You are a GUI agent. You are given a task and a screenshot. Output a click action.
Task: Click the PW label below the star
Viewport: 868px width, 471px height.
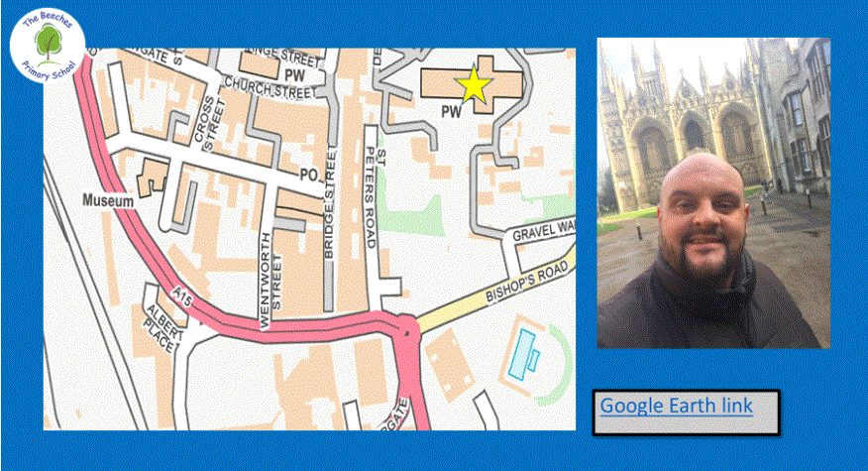pyautogui.click(x=451, y=112)
